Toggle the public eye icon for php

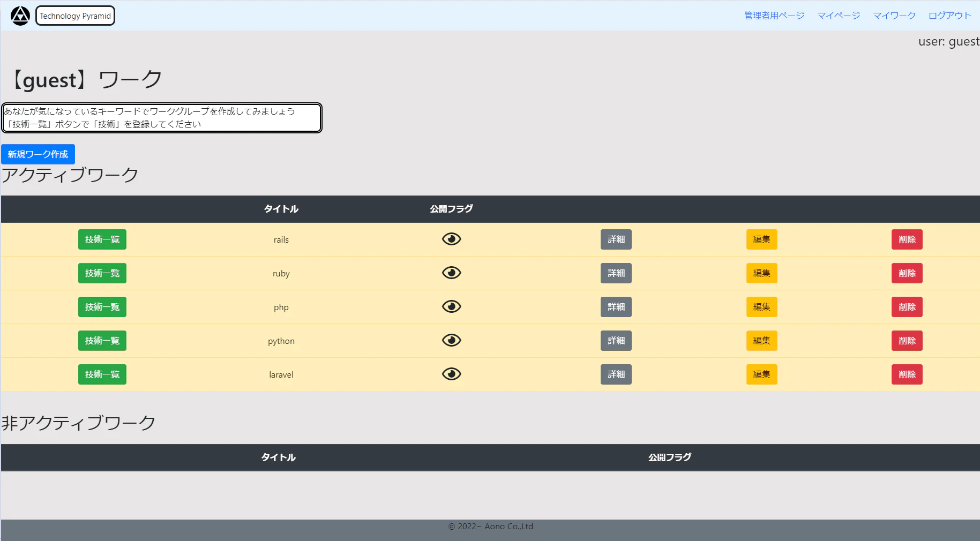click(x=452, y=306)
